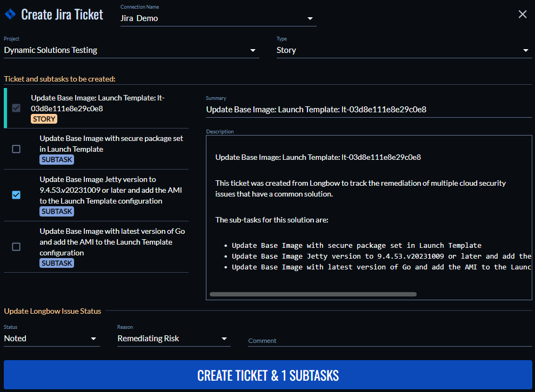Click the Go version bullet line in Description
Image resolution: width=535 pixels, height=392 pixels.
(381, 267)
